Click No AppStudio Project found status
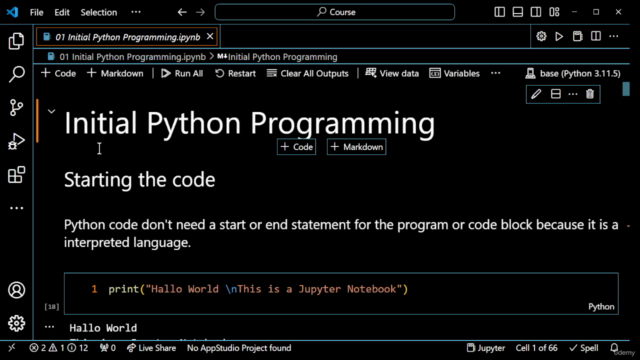Screen dimensions: 640x360 (x=239, y=348)
